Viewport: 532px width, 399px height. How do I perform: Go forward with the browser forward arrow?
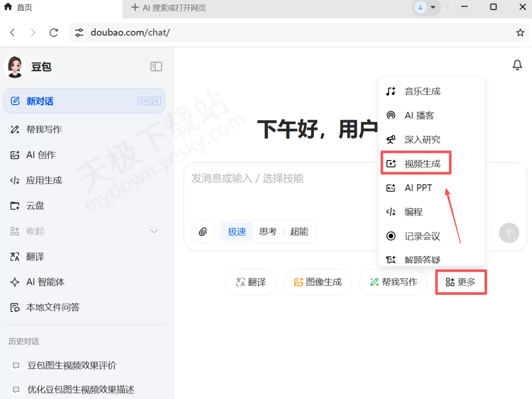coord(33,32)
